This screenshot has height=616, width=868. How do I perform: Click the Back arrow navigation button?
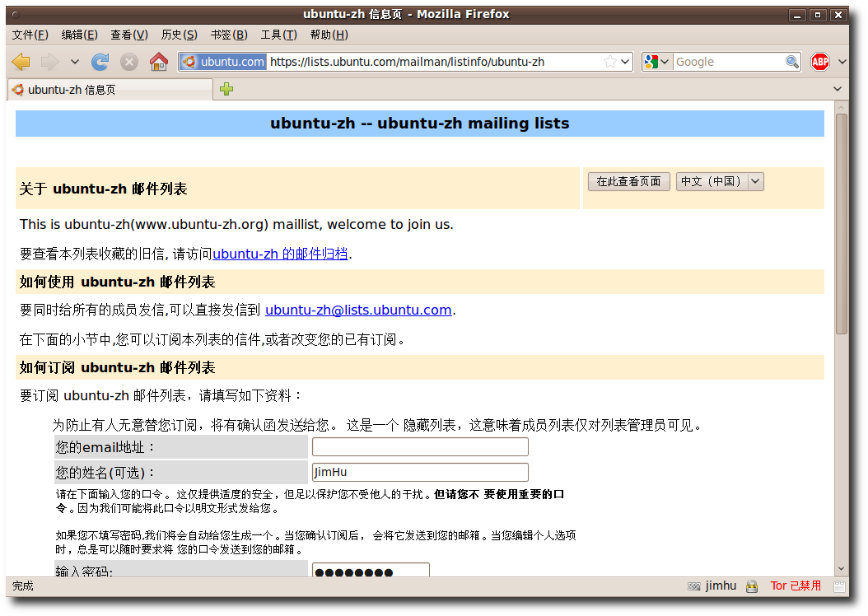21,62
